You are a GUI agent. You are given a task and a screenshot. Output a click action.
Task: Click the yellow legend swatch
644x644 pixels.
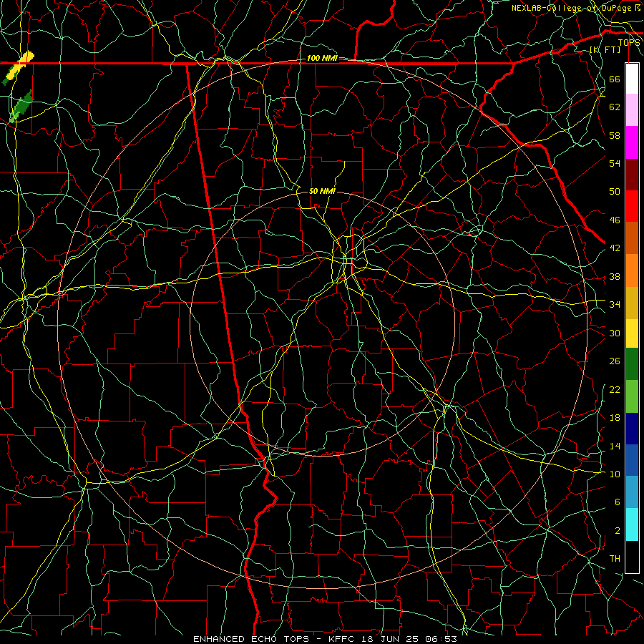632,333
